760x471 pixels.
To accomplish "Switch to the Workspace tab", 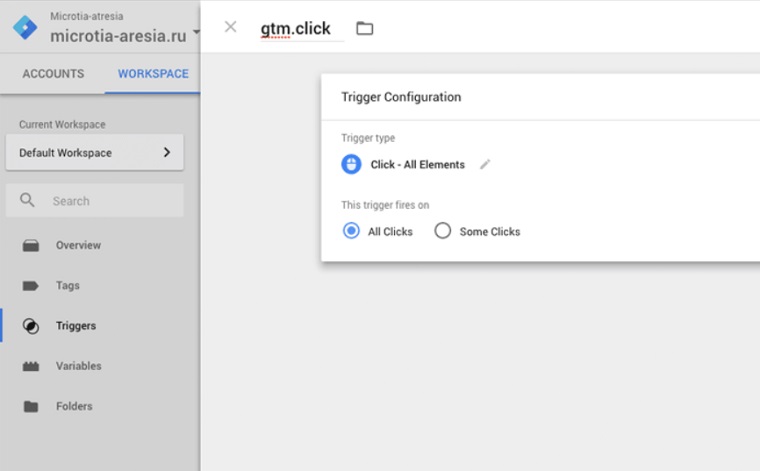I will point(153,74).
